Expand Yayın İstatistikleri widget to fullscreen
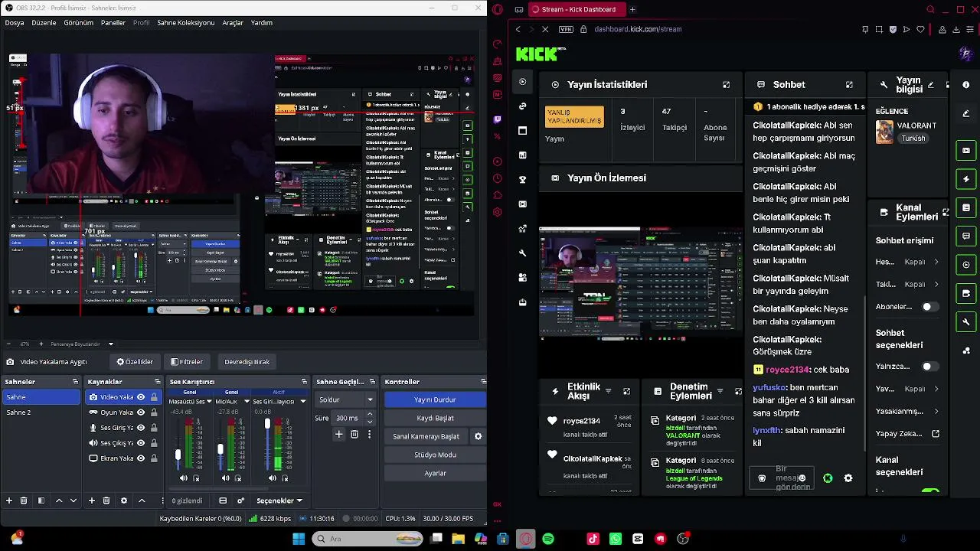The width and height of the screenshot is (980, 551). [726, 85]
